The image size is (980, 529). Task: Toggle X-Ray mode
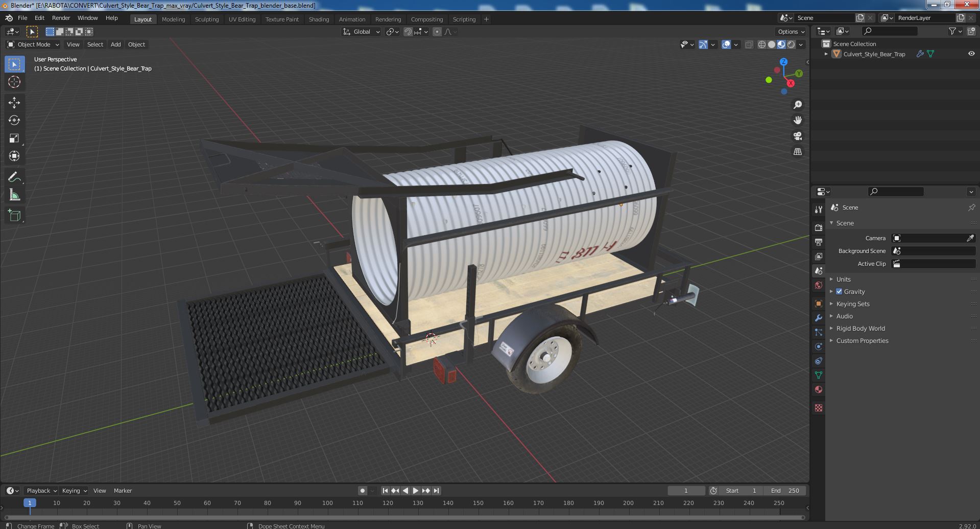click(749, 44)
